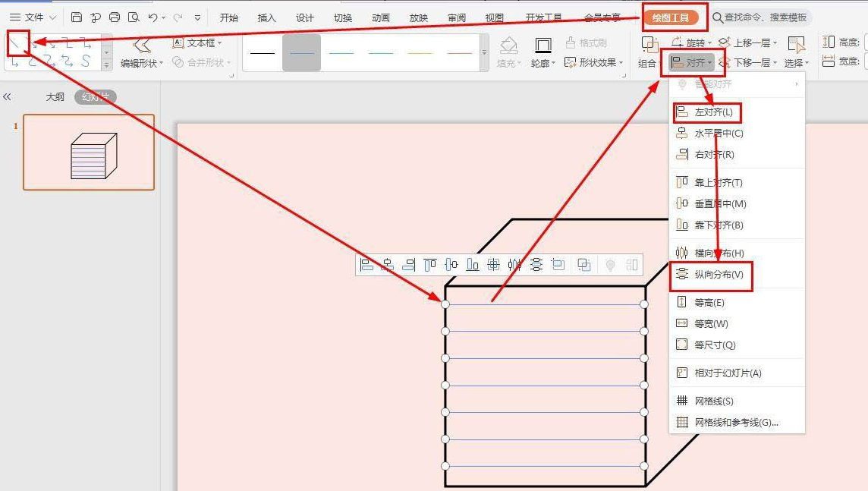The image size is (868, 491).
Task: Click the Outline (轮廓) icon
Action: point(543,46)
